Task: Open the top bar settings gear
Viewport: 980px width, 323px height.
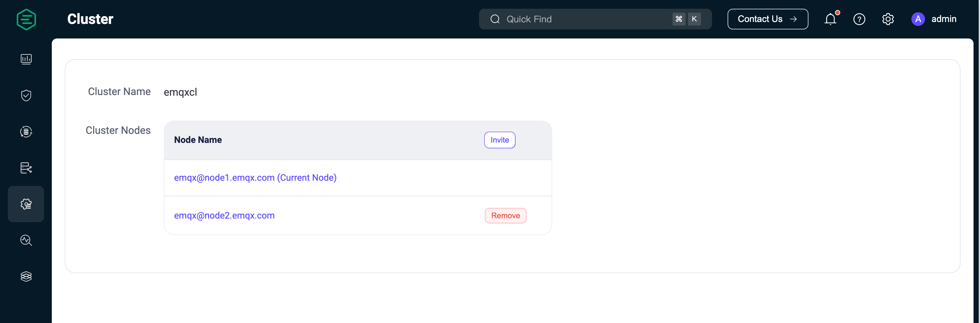Action: tap(887, 19)
